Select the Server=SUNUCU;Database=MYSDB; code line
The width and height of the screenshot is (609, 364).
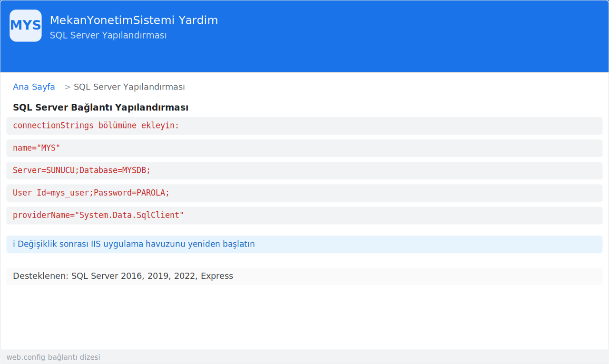coord(304,170)
